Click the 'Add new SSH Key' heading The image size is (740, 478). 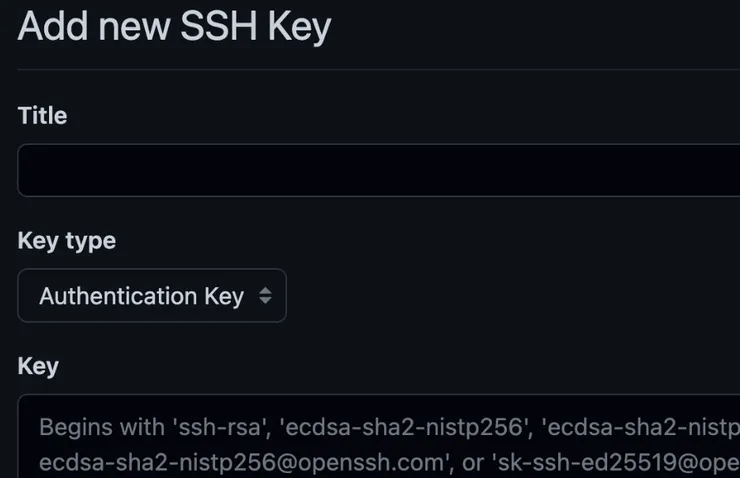pos(174,27)
